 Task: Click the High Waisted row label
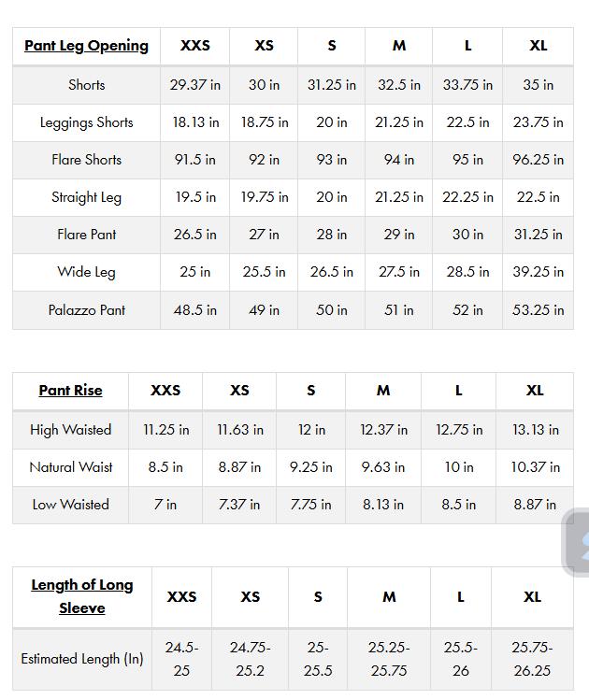pos(70,430)
